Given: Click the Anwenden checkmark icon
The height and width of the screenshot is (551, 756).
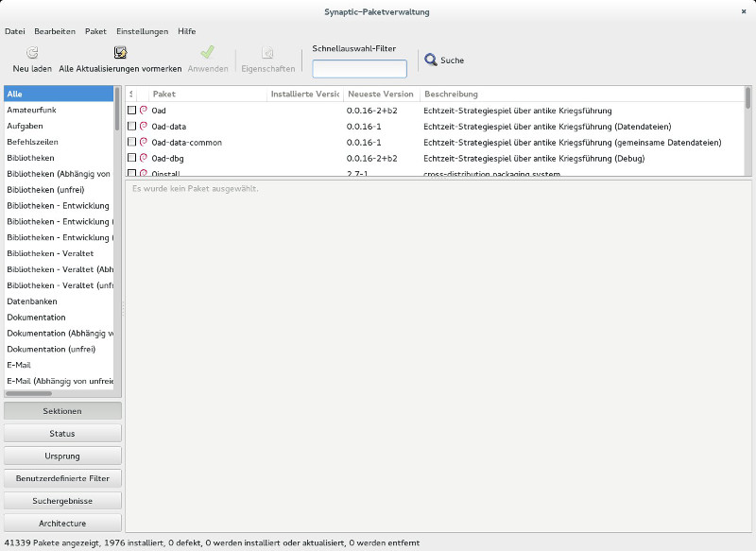Looking at the screenshot, I should pyautogui.click(x=207, y=52).
